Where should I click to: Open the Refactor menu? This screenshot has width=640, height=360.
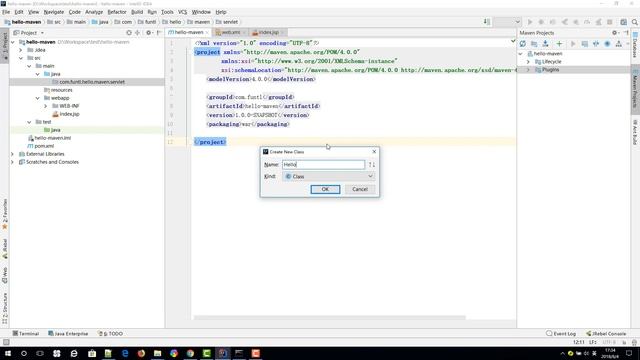tap(117, 12)
